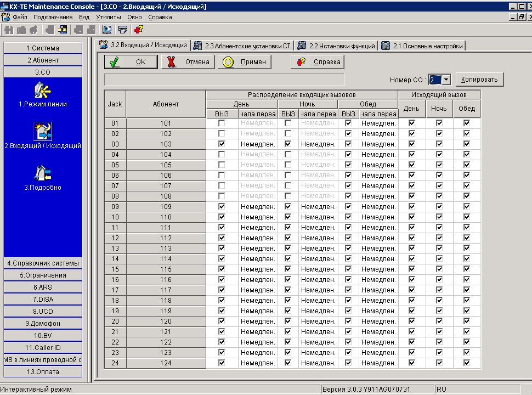Click the icon on 2.3 Абонентские установки СТ tab
The height and width of the screenshot is (395, 532).
point(197,46)
